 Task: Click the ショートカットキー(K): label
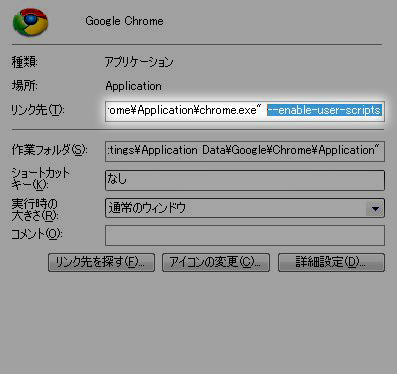pos(40,179)
